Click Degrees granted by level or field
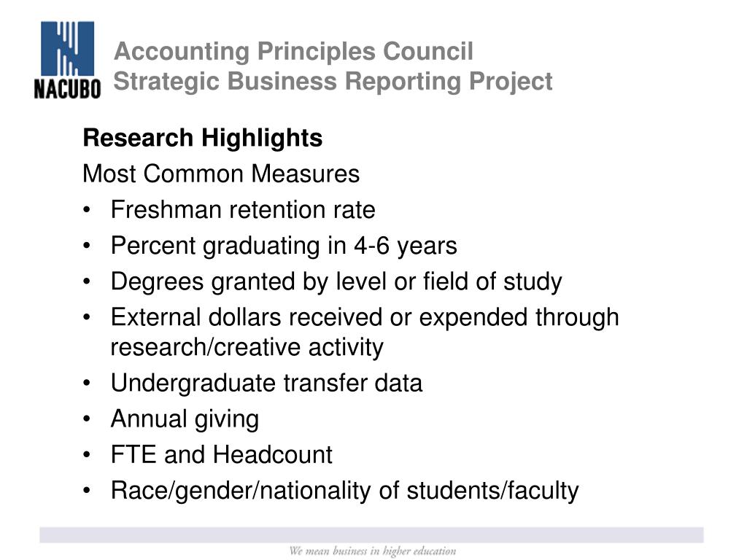Viewport: 747px width, 560px height. [336, 282]
